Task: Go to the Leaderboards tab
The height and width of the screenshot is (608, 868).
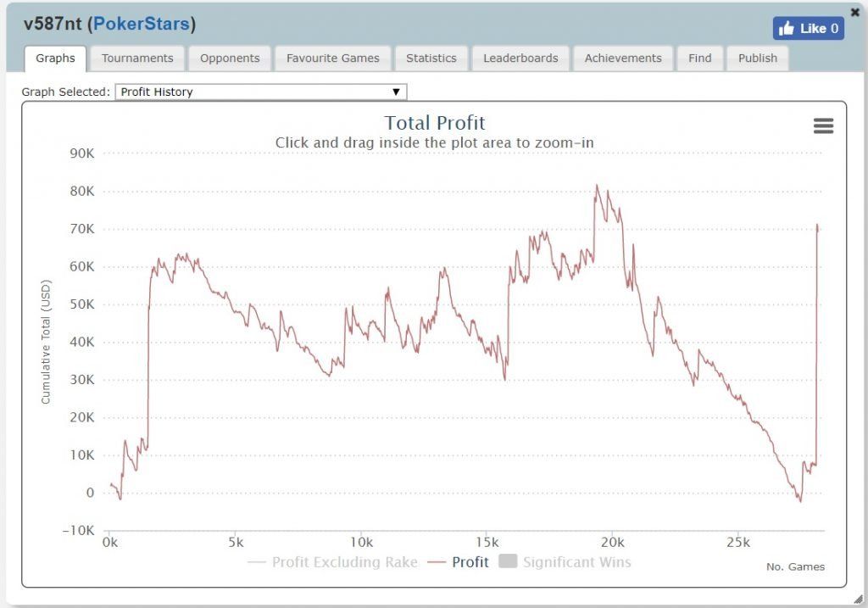Action: [520, 59]
